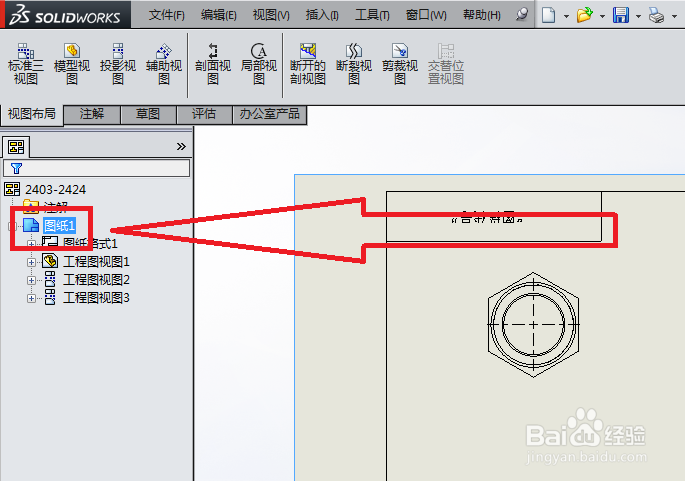Screen dimensions: 685x481
Task: Click the 工程图视图2 projected view icon
Action: click(50, 279)
